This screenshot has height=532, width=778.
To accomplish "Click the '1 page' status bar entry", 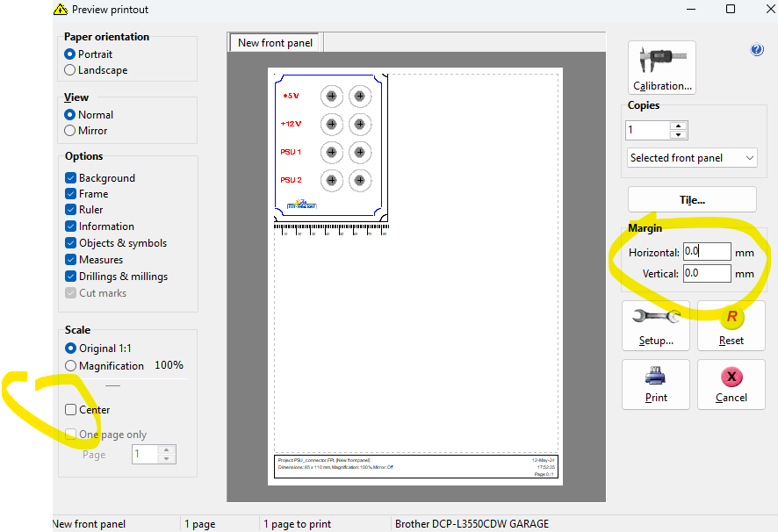I will coord(200,524).
